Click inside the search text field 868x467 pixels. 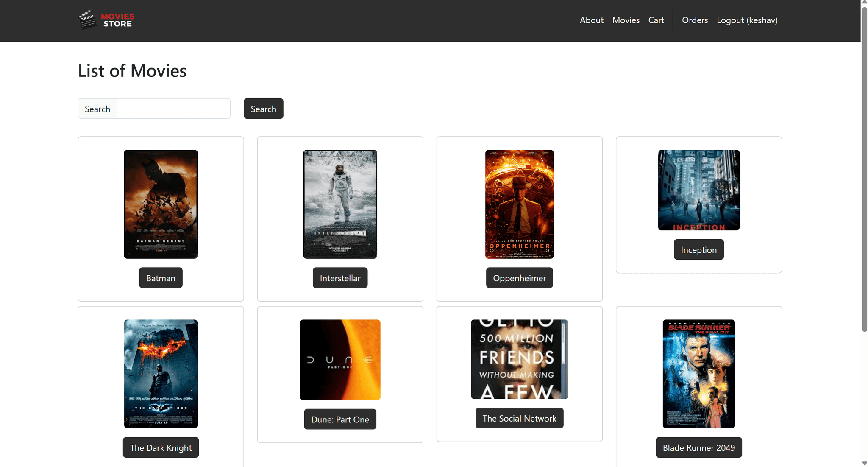(173, 108)
